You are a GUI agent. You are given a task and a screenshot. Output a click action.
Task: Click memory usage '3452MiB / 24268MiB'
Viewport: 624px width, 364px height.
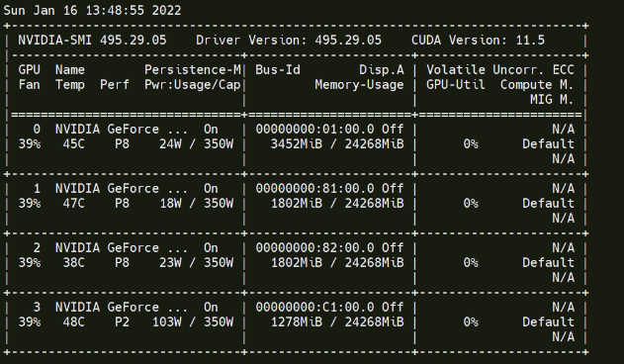pyautogui.click(x=337, y=144)
